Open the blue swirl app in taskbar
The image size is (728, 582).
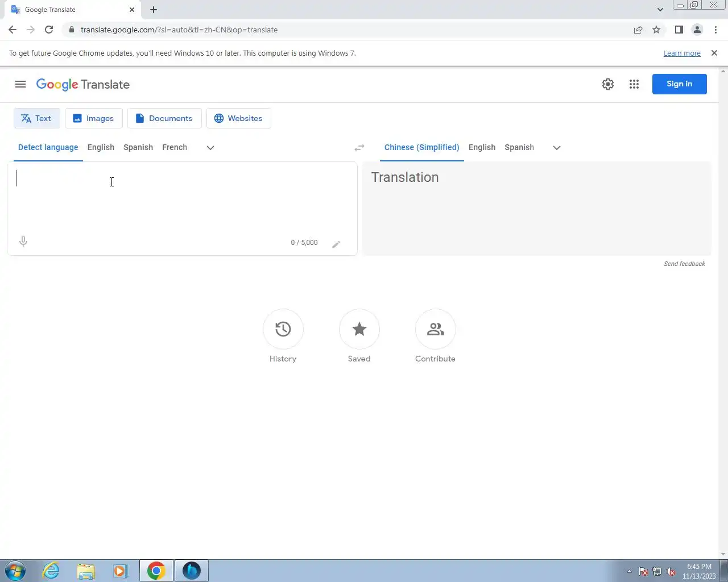click(192, 571)
